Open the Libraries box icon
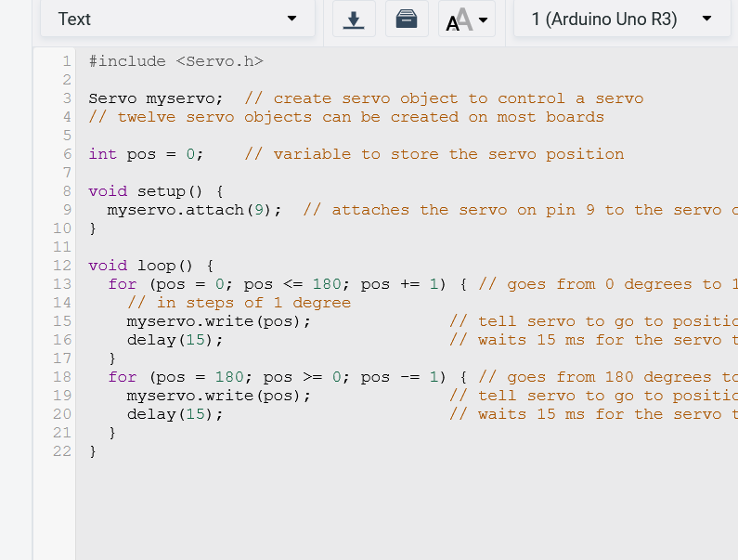Screen dimensions: 738x560 407,20
